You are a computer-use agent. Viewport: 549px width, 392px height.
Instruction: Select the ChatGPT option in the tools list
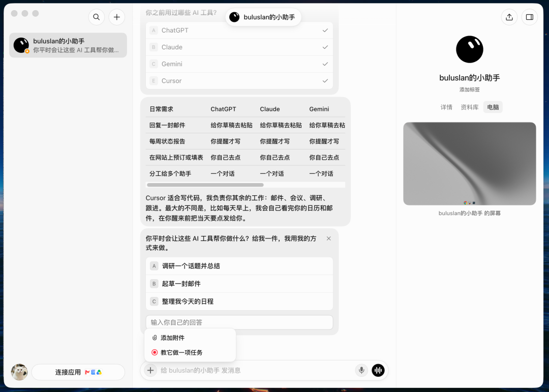pos(239,31)
